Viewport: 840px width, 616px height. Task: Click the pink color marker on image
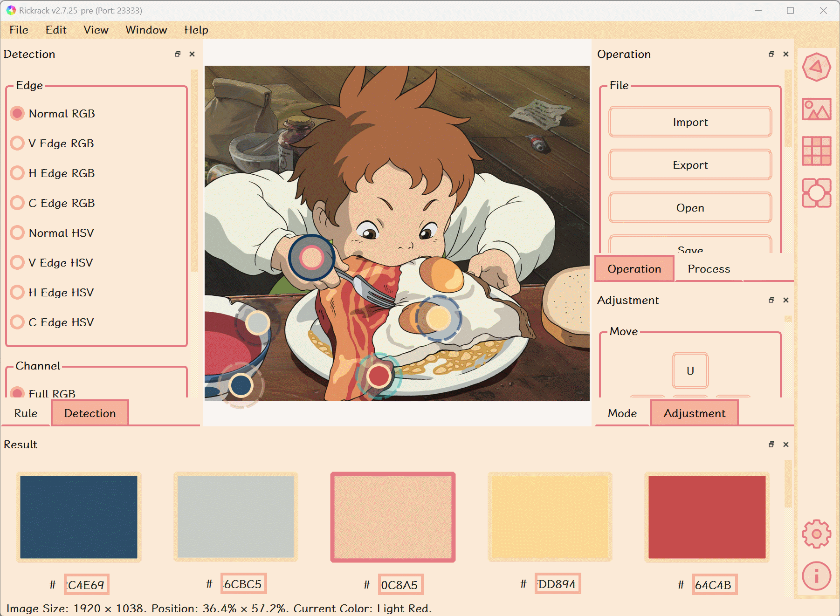tap(311, 258)
